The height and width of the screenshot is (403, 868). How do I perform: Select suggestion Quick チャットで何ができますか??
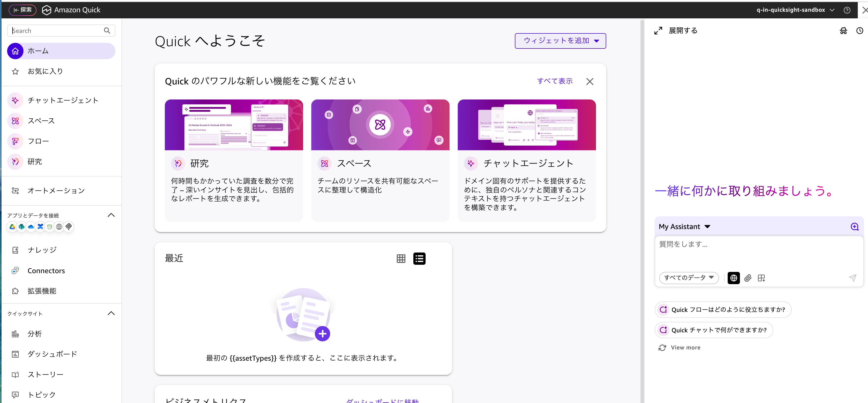(x=714, y=330)
